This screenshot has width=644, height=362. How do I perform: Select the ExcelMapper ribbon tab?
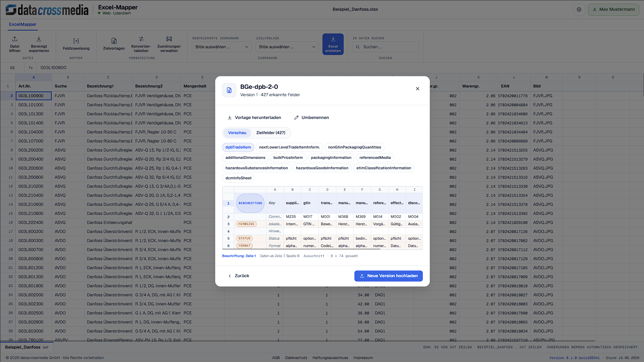[x=23, y=24]
